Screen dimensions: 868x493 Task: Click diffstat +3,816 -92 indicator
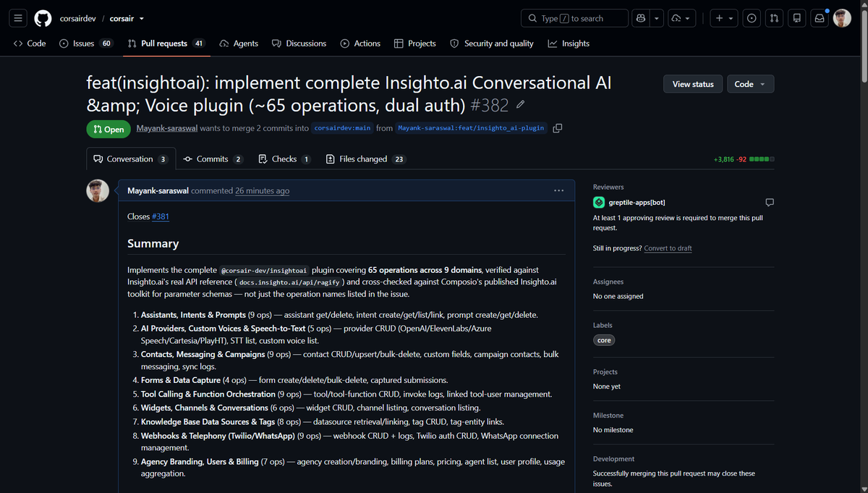click(x=743, y=159)
